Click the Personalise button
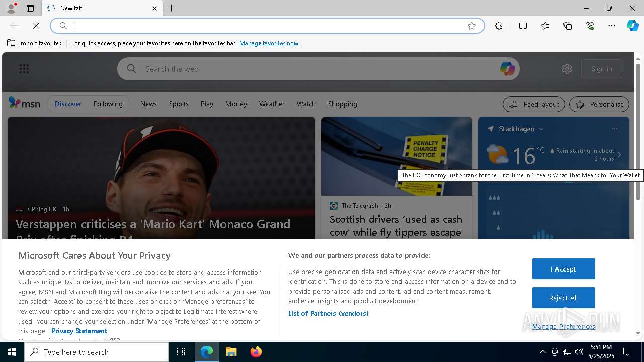 [599, 104]
